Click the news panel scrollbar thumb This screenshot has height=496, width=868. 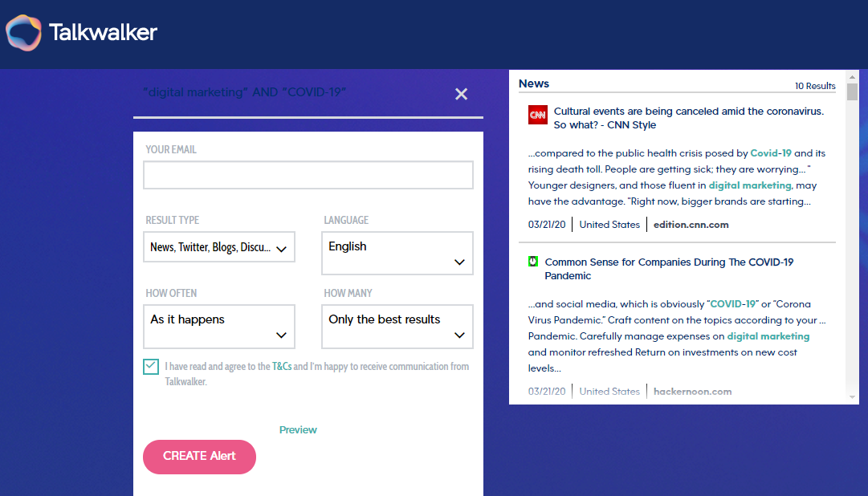click(852, 91)
